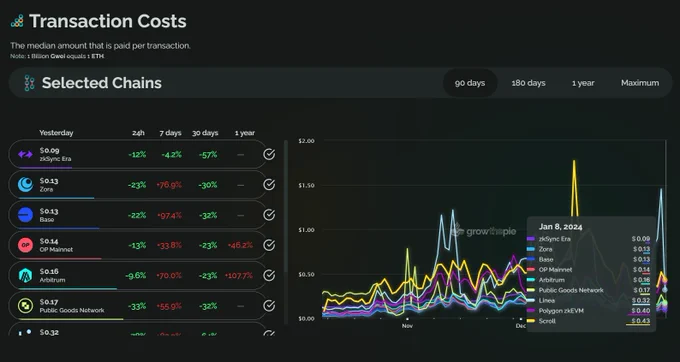Viewport: 680px width, 362px height.
Task: Click zkSync Era's -57% 30-day change
Action: click(x=208, y=154)
